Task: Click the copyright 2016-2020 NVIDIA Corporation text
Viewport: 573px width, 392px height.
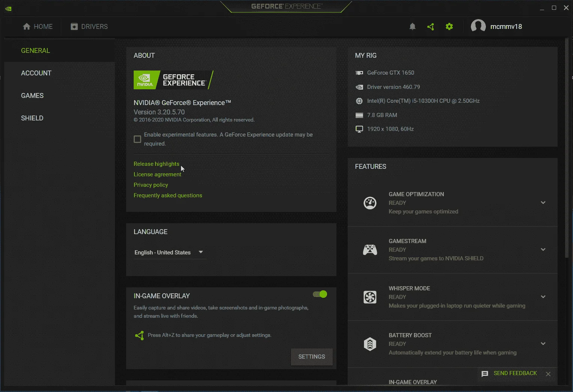Action: point(194,120)
